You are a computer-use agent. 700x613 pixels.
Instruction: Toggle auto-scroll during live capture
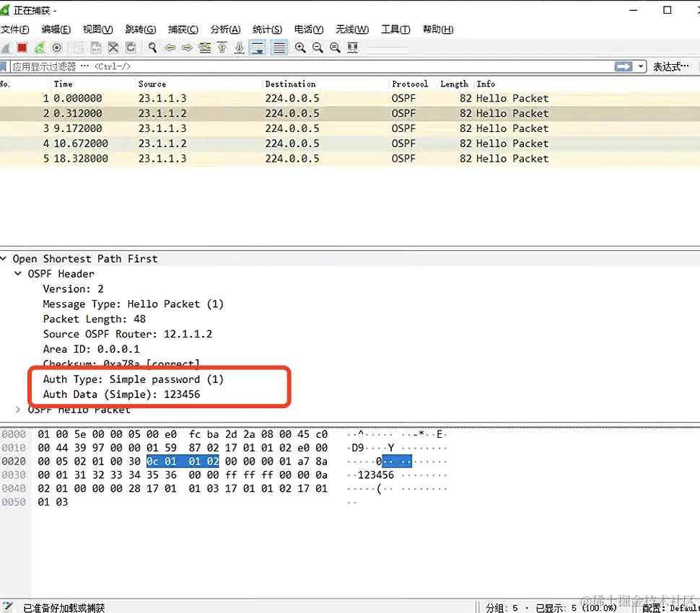coord(258,48)
